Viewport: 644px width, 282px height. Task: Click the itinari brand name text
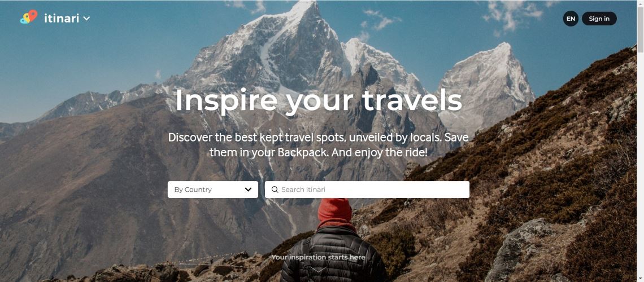pos(62,18)
